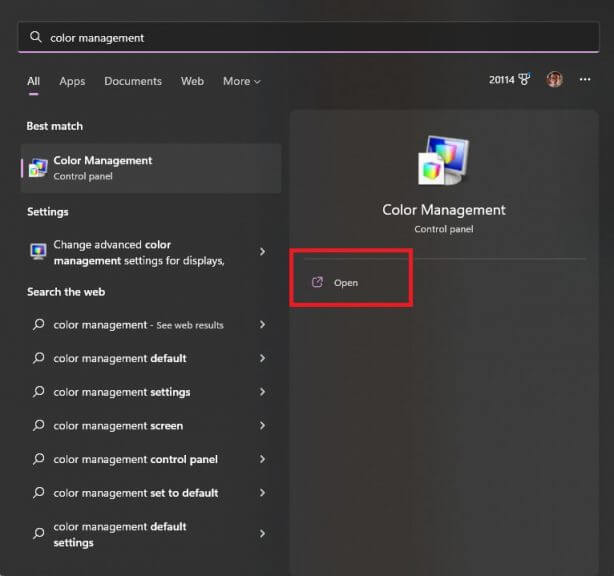The width and height of the screenshot is (614, 576).
Task: Click search icon beside 'set to default'
Action: click(x=38, y=493)
